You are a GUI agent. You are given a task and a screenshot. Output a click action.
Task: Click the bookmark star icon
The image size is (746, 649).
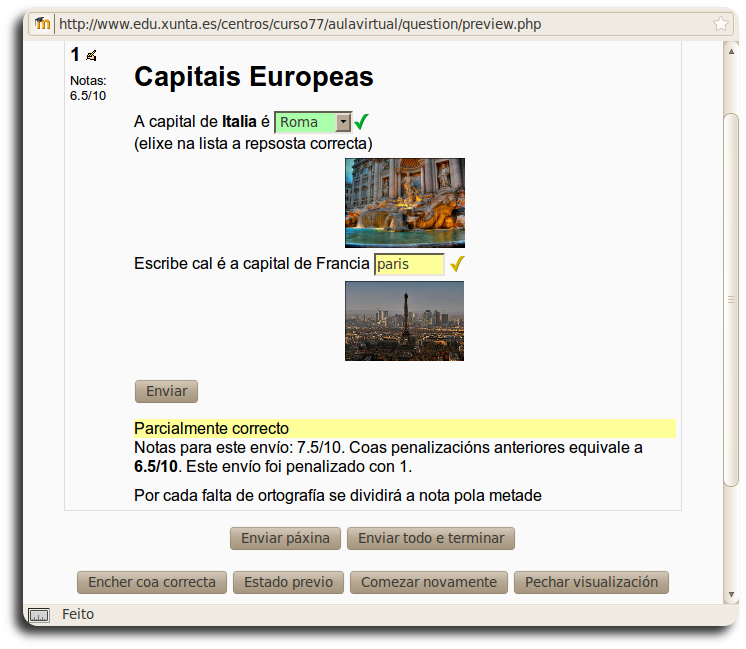point(720,24)
